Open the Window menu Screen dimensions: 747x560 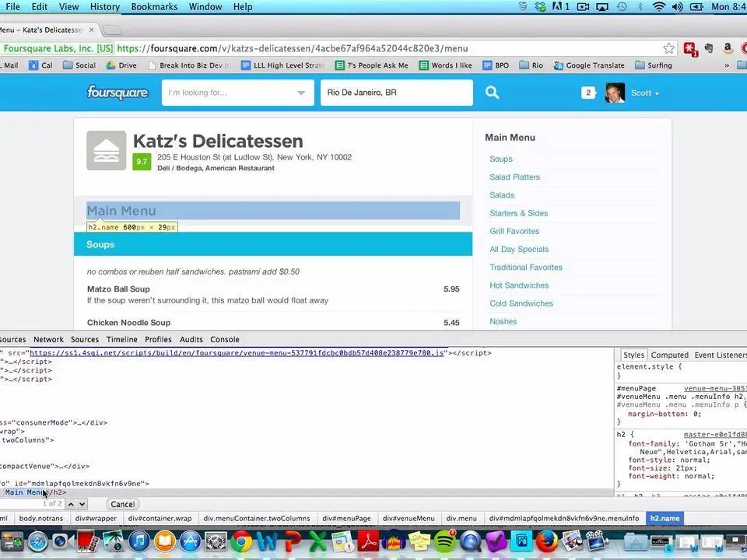[205, 7]
